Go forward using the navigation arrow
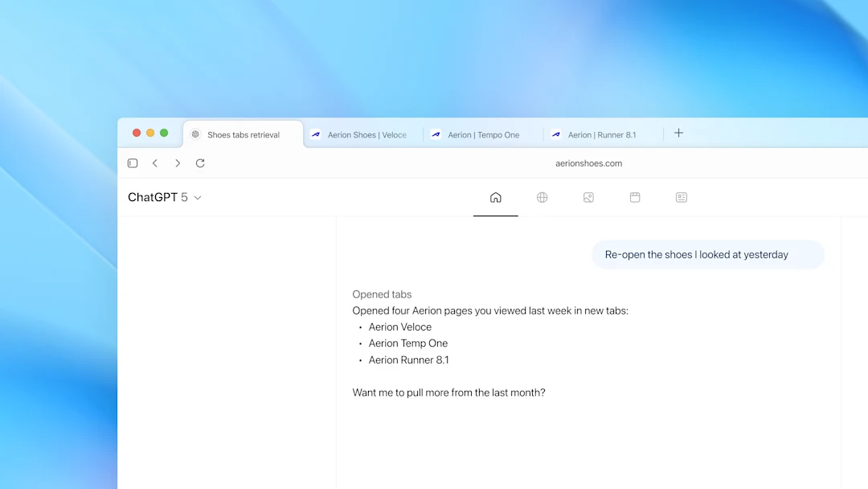 pos(178,162)
